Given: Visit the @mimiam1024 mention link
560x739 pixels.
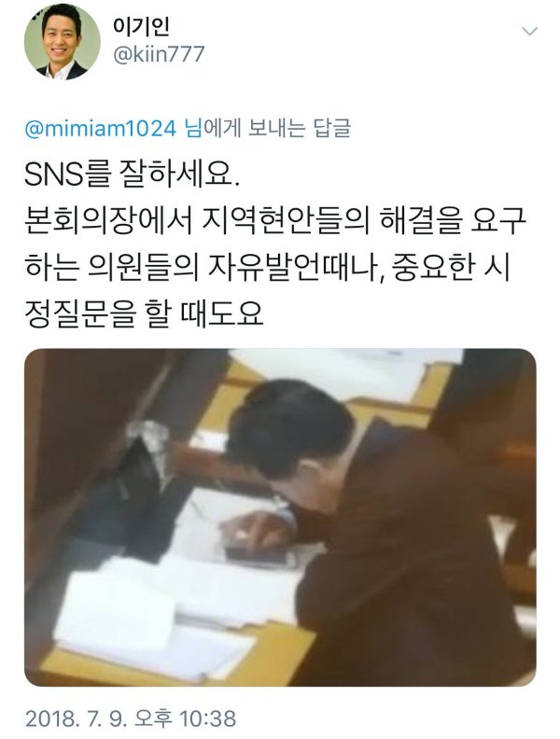Looking at the screenshot, I should (x=101, y=129).
